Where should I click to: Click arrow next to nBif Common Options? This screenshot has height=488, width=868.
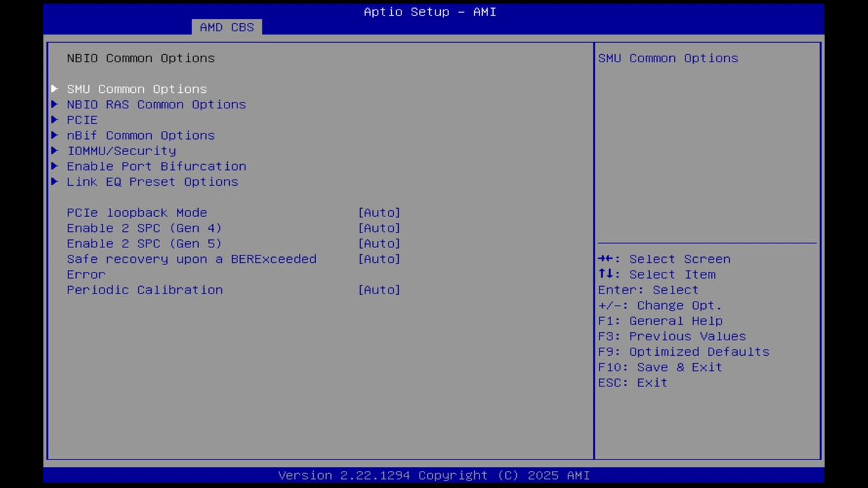click(x=54, y=135)
